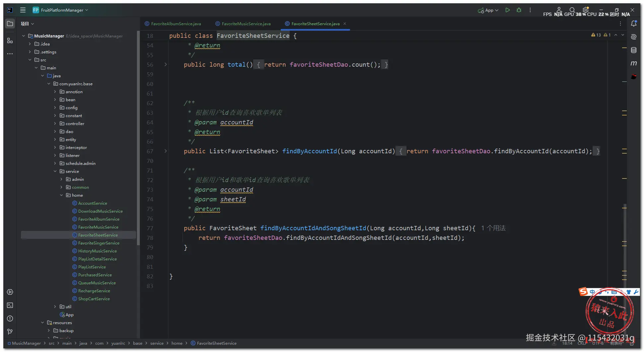Screen dimensions: 644x352
Task: Toggle Sogou Chinese/English input mode
Action: (x=592, y=292)
